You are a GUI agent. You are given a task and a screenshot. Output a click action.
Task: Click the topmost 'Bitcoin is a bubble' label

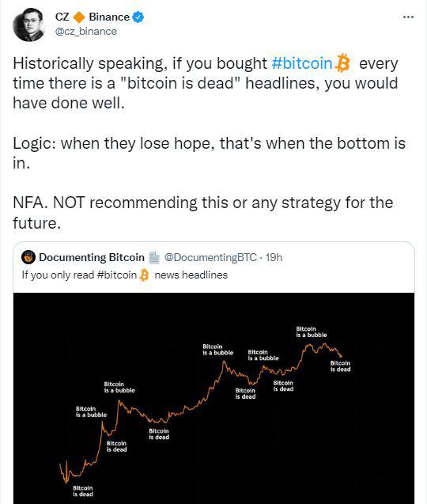[x=312, y=332]
